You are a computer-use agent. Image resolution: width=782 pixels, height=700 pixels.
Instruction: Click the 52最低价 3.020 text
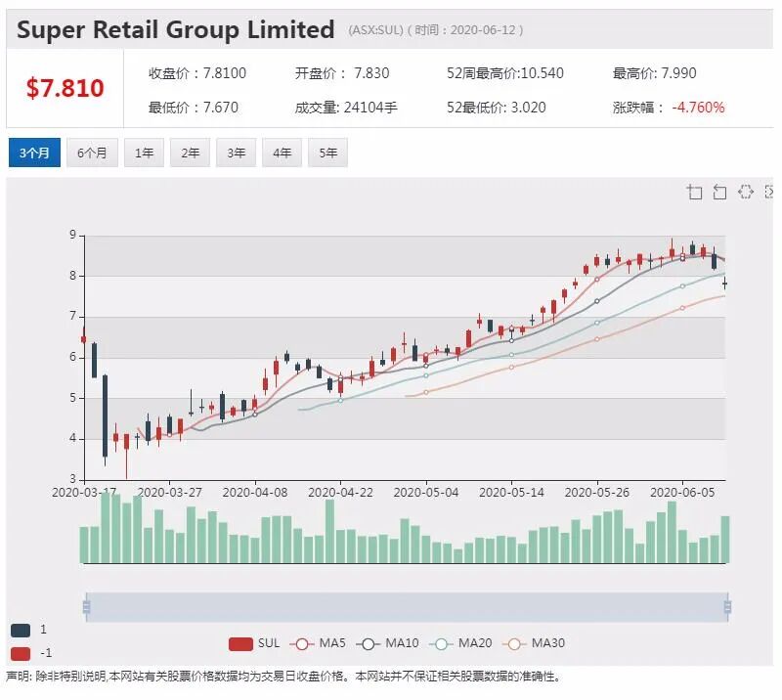coord(497,108)
